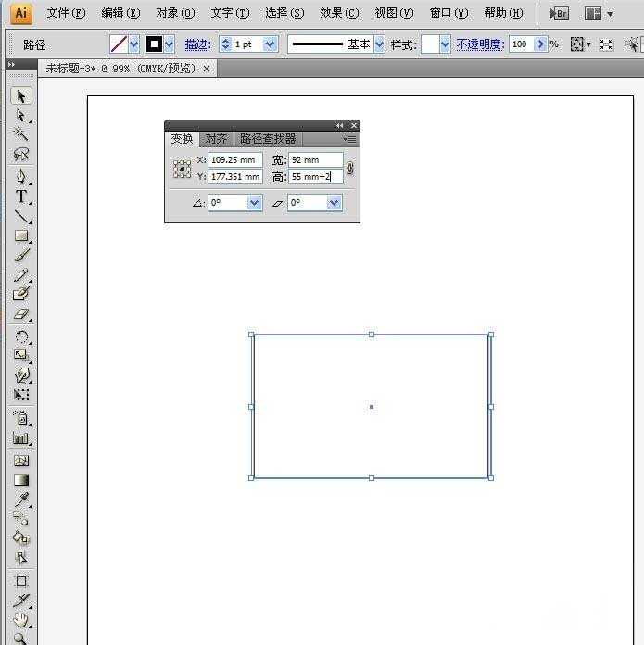The width and height of the screenshot is (644, 645).
Task: Click the 宽 width field 92 mm
Action: click(x=316, y=160)
